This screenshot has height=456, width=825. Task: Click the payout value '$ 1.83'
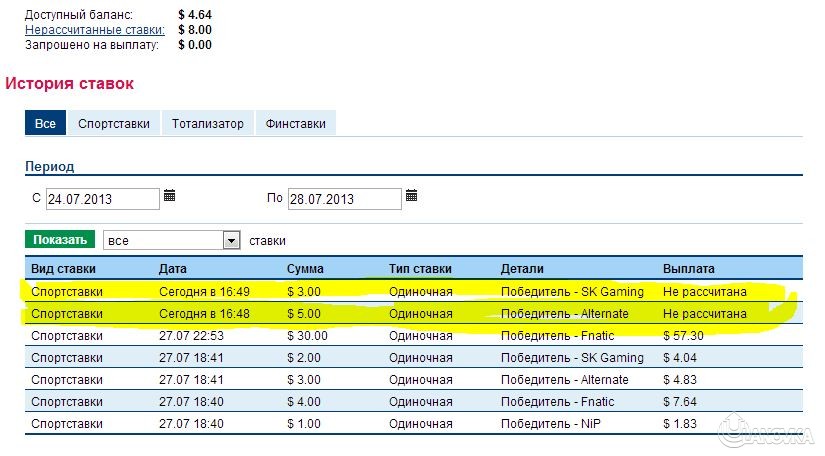[x=680, y=424]
